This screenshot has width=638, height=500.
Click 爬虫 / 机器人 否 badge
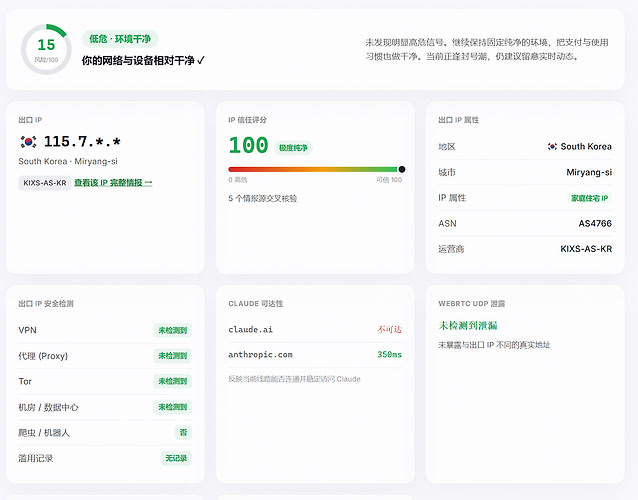coord(183,432)
